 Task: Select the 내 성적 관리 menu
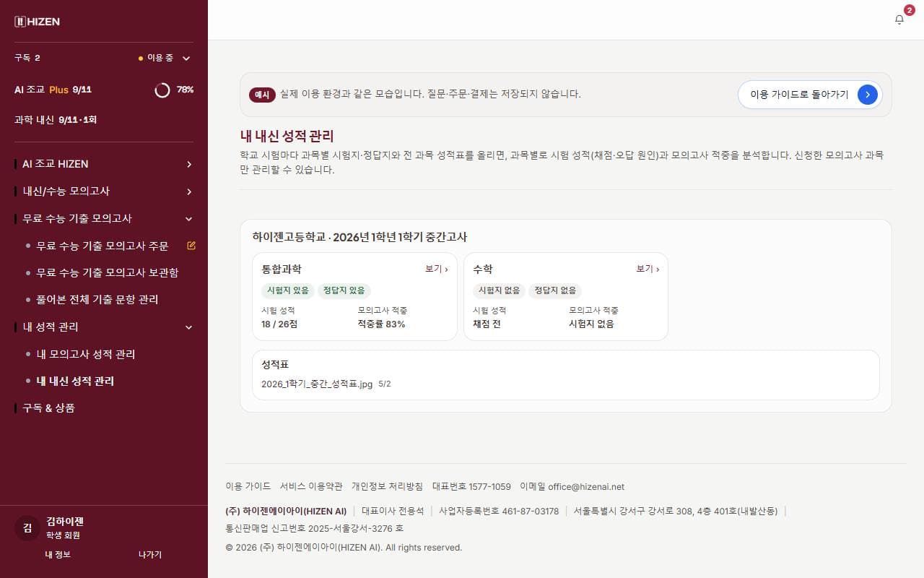click(104, 327)
